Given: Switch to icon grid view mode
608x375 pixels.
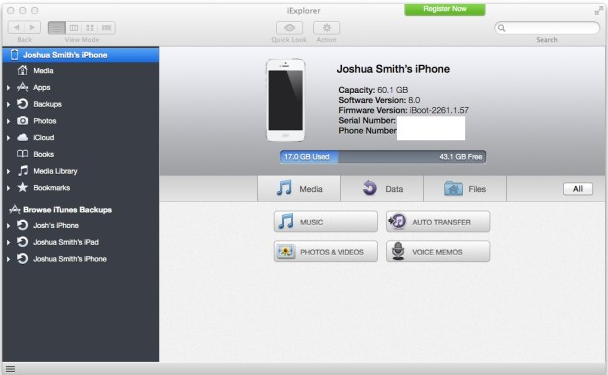Looking at the screenshot, I should tap(90, 28).
